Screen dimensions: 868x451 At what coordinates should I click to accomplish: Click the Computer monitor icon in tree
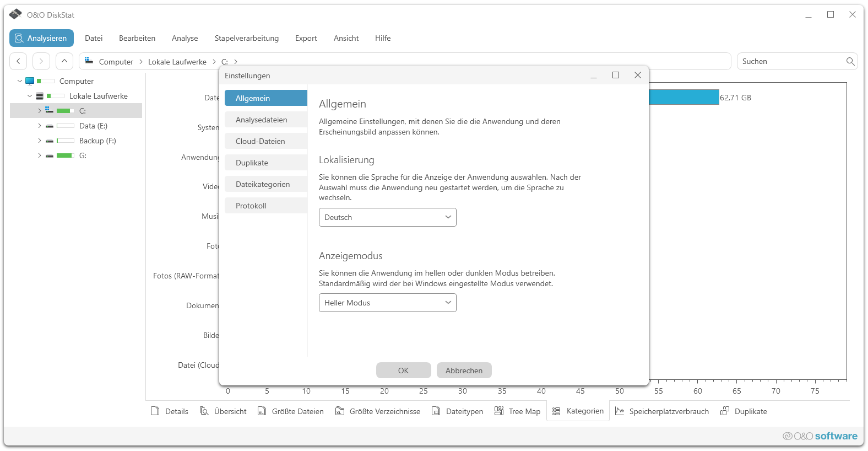pos(30,81)
